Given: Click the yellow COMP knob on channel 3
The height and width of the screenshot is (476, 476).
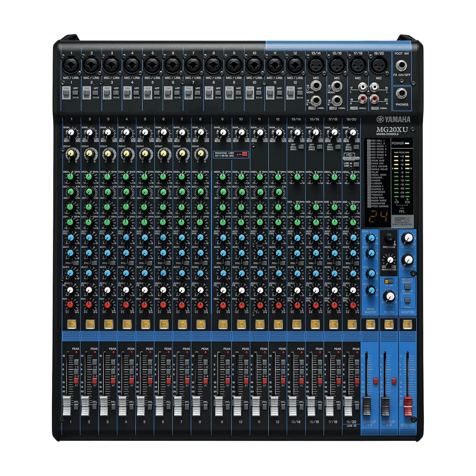Looking at the screenshot, I should (107, 153).
